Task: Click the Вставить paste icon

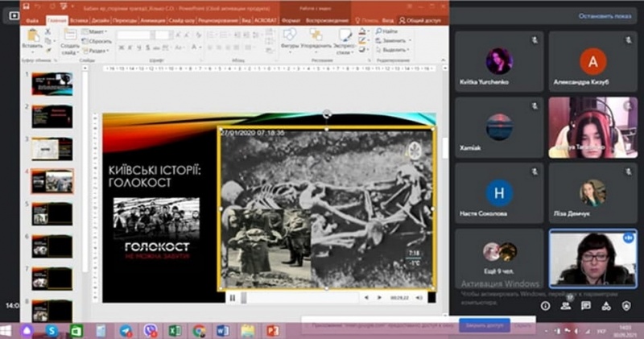Action: click(x=33, y=37)
